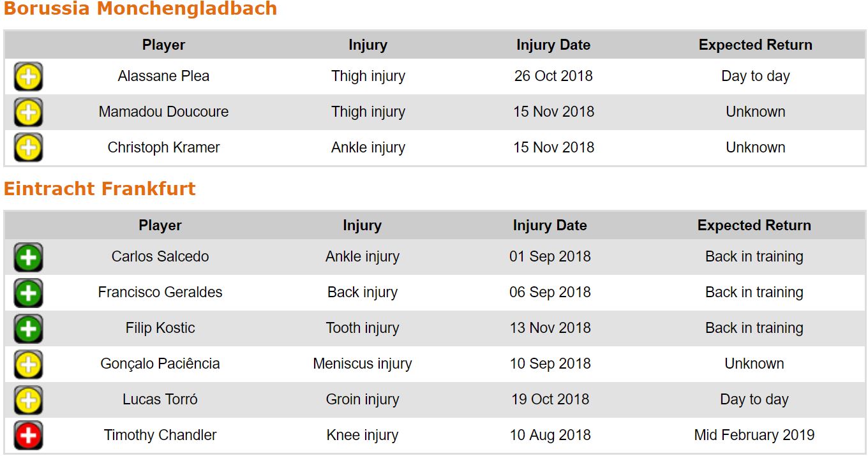This screenshot has width=868, height=456.
Task: Click yellow status icon beside Gonçalo Paciência
Action: pyautogui.click(x=28, y=364)
